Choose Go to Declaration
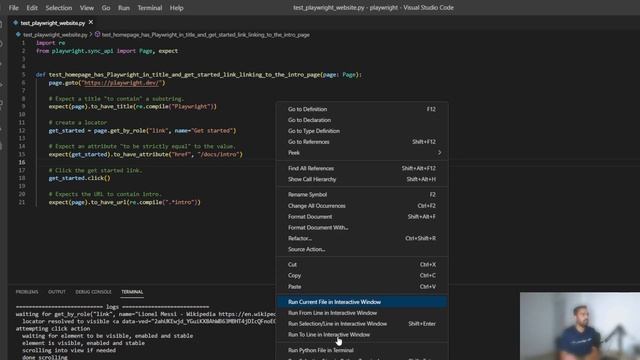Viewport: 640px width, 360px height. tap(362, 120)
